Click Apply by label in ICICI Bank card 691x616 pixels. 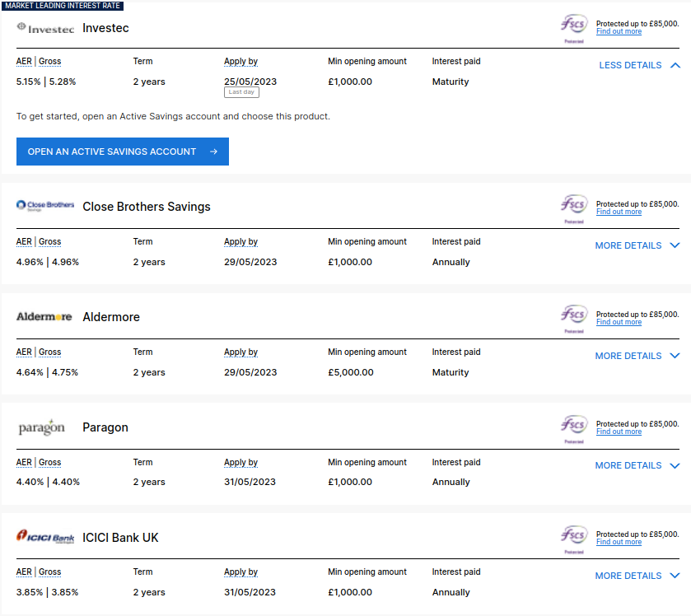coord(240,572)
